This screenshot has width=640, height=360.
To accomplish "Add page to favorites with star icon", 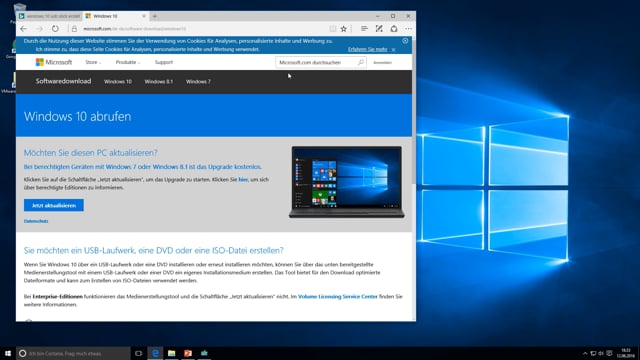I will point(344,29).
